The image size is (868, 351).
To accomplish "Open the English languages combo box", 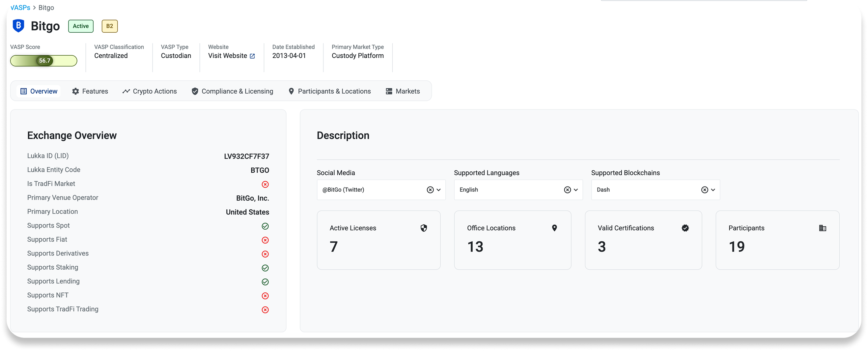I will coord(518,190).
